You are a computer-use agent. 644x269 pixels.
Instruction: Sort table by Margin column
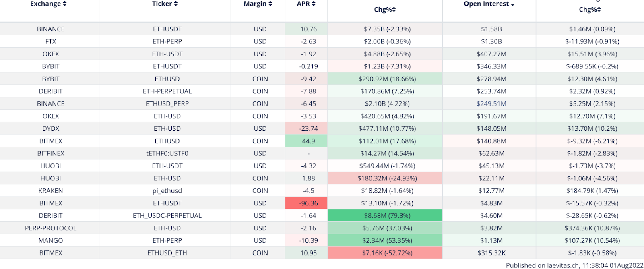(x=258, y=4)
